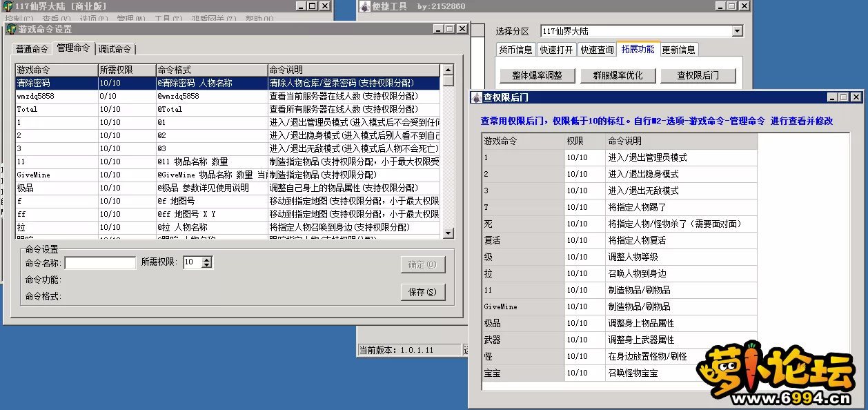This screenshot has height=410, width=868.
Task: Open the 货币信息 tab in 便捷工具
Action: (516, 50)
